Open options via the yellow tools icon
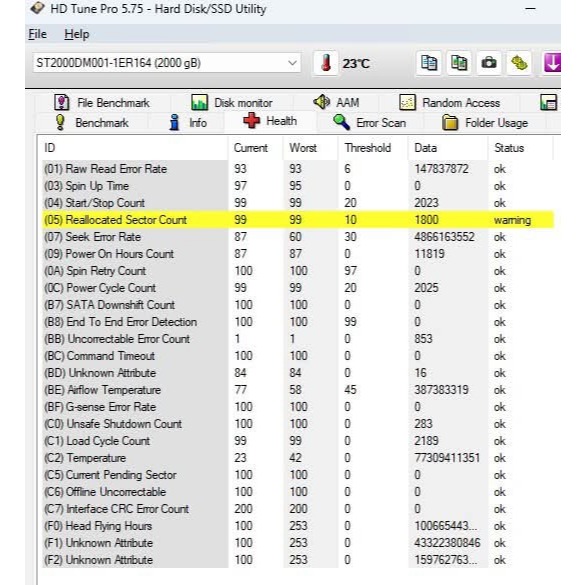 click(x=519, y=63)
